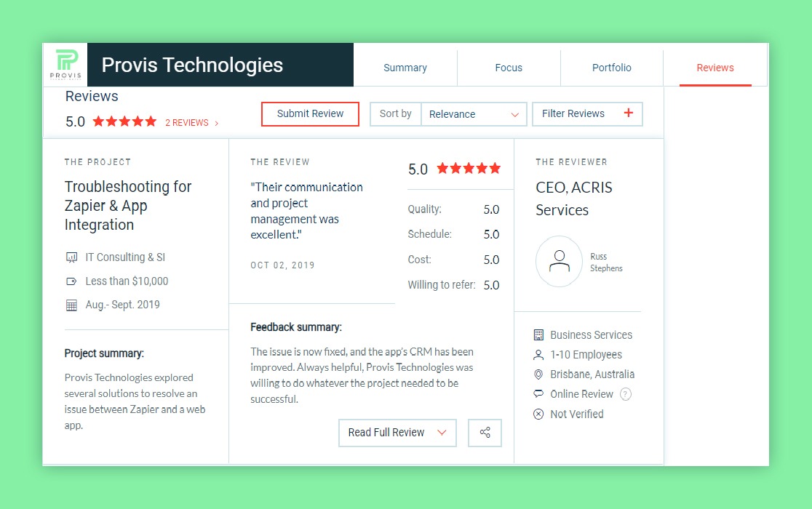
Task: Click the Submit Review button
Action: 310,114
